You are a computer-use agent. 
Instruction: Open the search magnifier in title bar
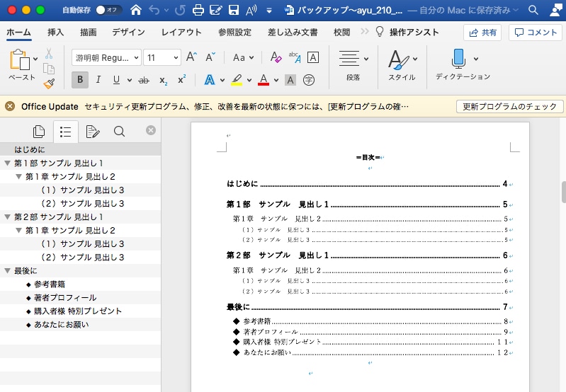[533, 10]
